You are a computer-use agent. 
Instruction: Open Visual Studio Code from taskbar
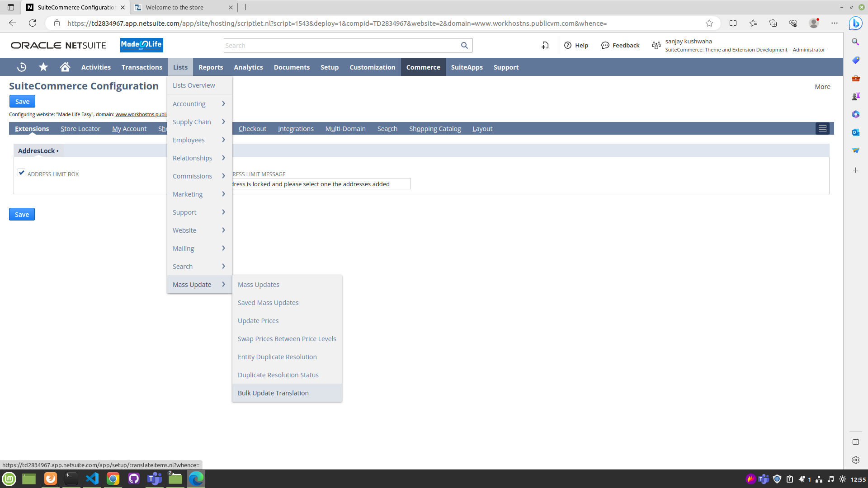pyautogui.click(x=92, y=479)
